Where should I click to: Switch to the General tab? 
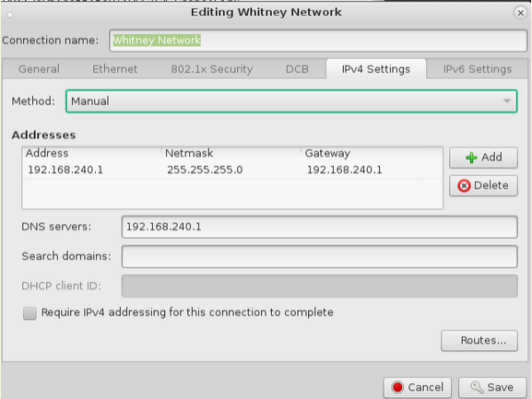point(39,69)
